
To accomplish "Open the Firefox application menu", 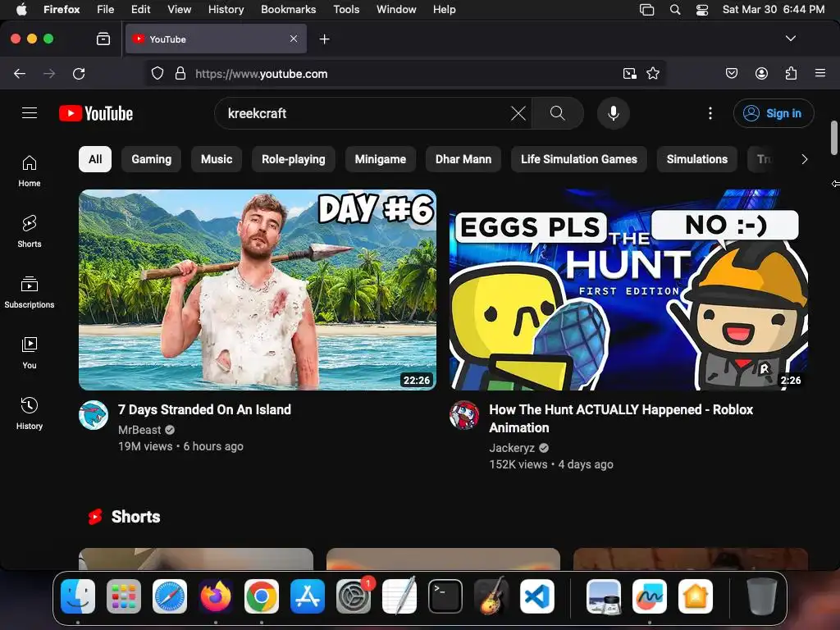I will click(x=819, y=73).
